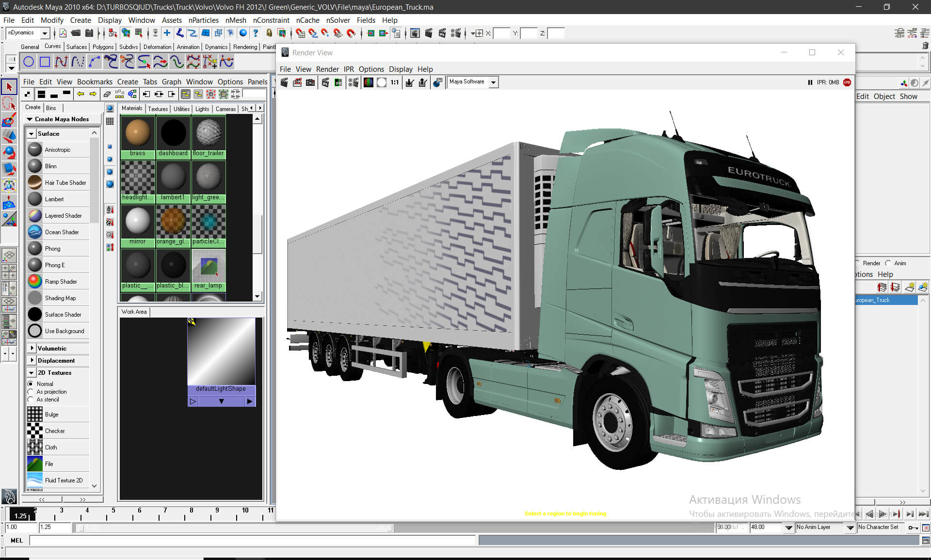
Task: Collapse the 2D Textures section
Action: click(x=32, y=373)
